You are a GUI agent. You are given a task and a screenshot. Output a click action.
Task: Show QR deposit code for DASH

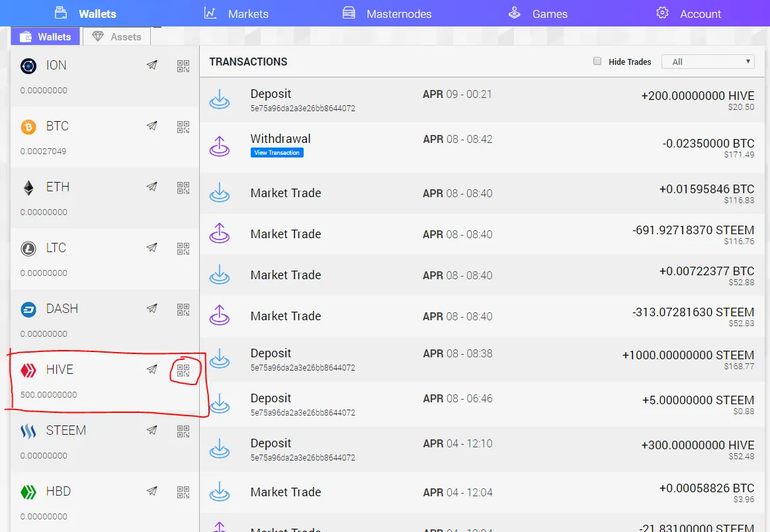click(x=183, y=310)
